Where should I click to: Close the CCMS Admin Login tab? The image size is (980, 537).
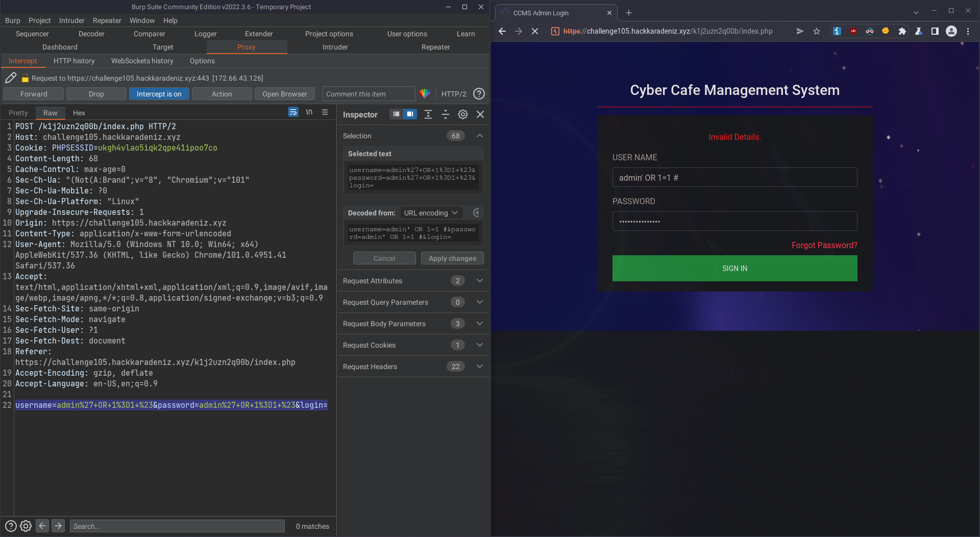tap(609, 13)
